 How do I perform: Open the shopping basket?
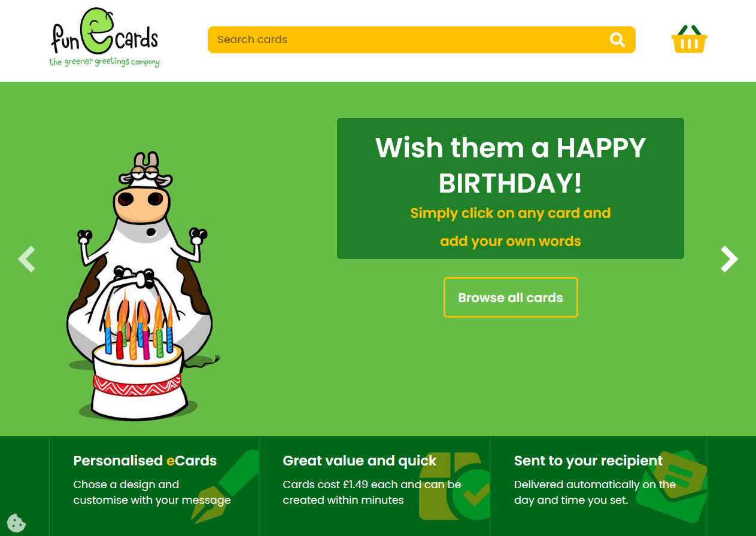[689, 39]
